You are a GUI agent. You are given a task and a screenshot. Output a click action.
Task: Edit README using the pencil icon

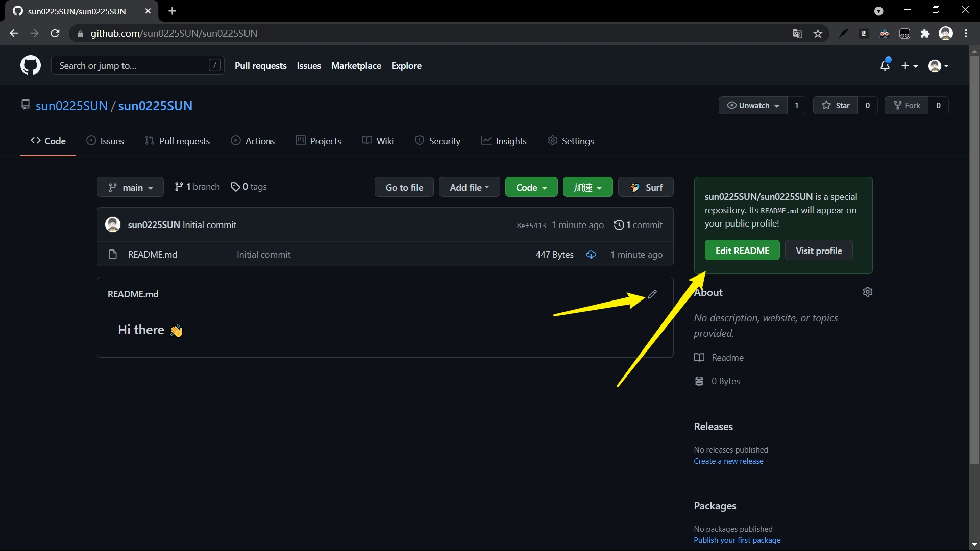(653, 294)
